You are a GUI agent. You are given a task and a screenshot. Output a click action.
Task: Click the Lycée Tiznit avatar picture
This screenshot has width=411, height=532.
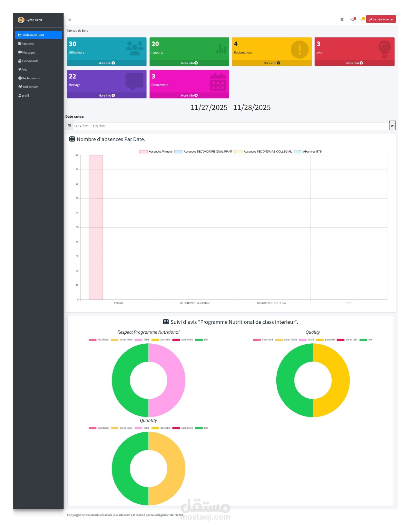click(21, 20)
